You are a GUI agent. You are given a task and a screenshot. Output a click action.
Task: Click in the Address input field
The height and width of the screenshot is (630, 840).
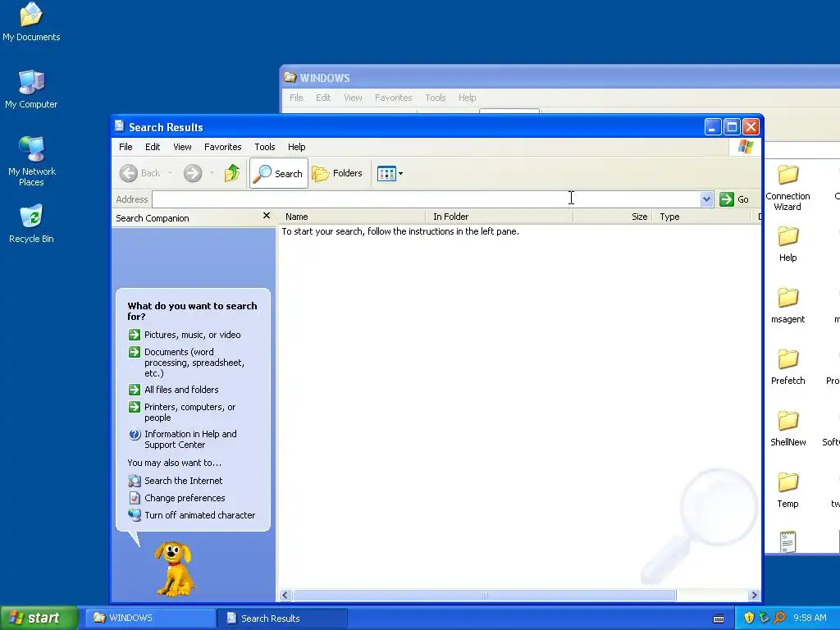tap(426, 199)
